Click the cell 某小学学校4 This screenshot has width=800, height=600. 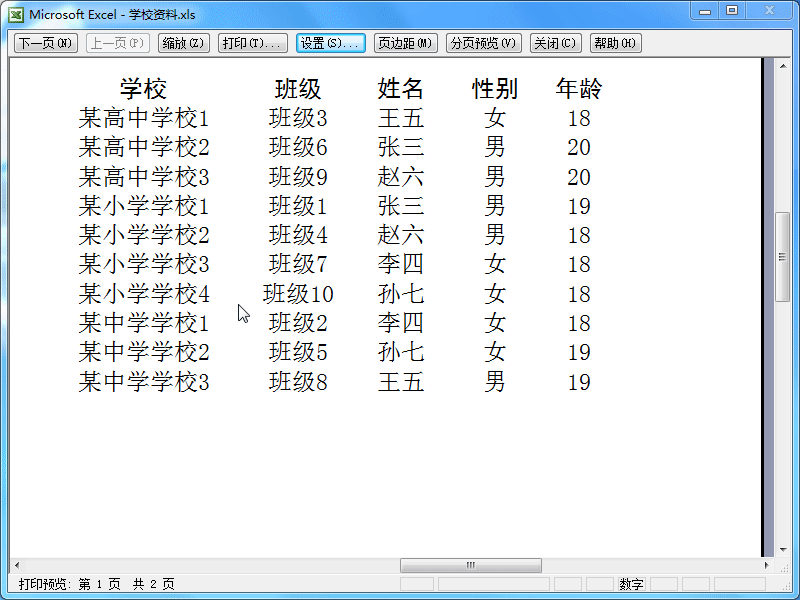(144, 294)
